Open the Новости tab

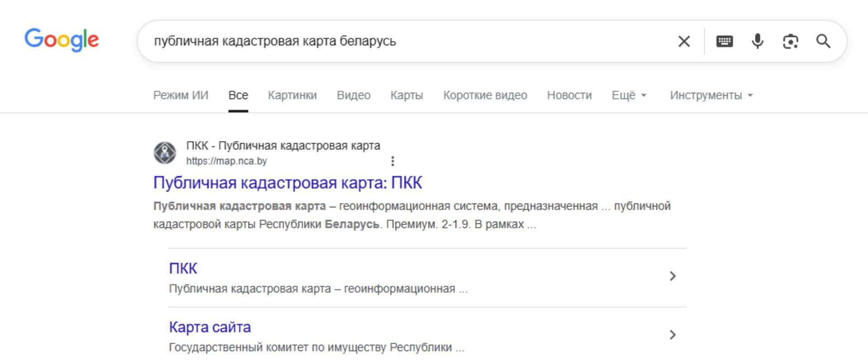tap(569, 95)
